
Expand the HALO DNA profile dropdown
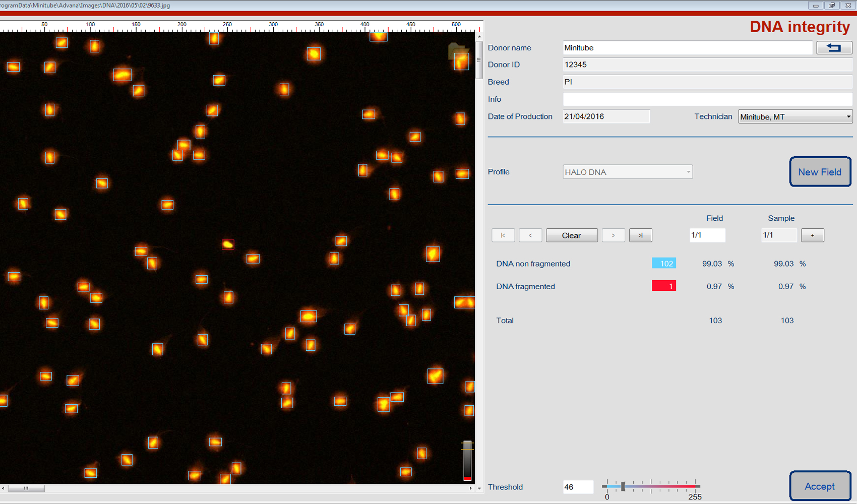[x=627, y=172]
